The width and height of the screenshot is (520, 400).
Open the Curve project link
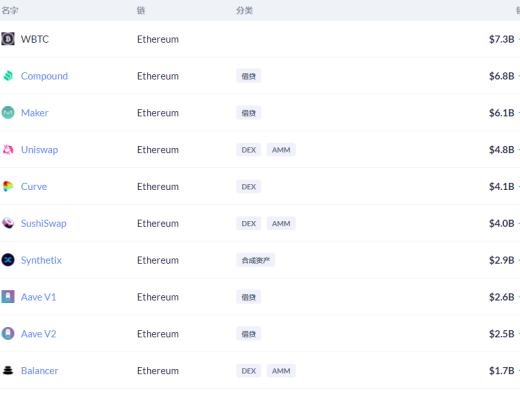(34, 186)
